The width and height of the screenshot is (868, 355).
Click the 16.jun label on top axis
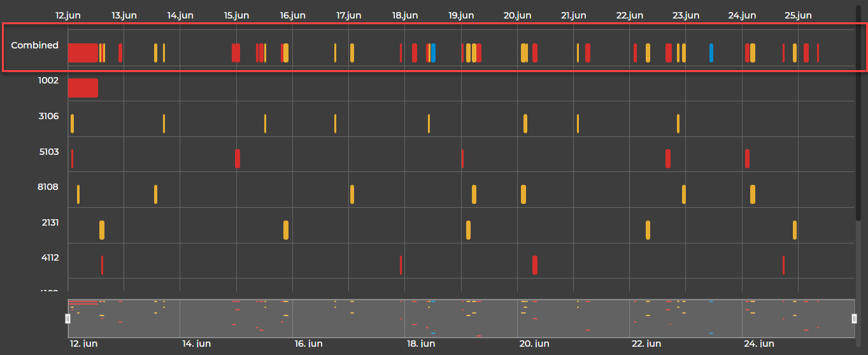pyautogui.click(x=292, y=15)
